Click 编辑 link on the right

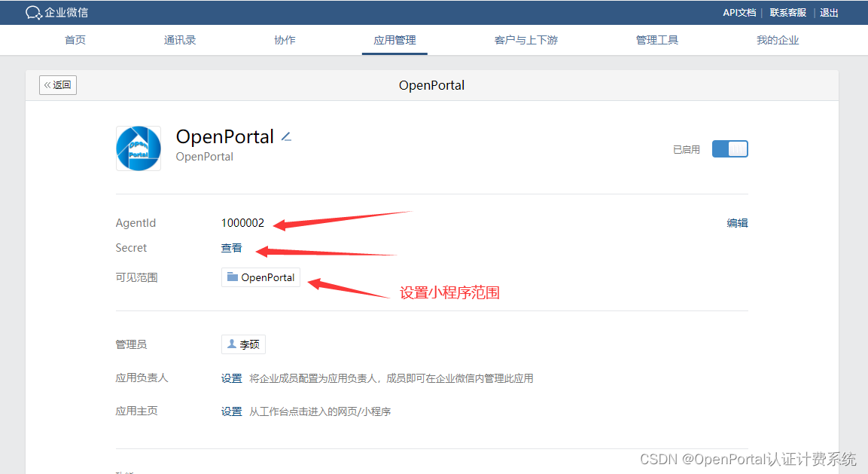(x=737, y=223)
